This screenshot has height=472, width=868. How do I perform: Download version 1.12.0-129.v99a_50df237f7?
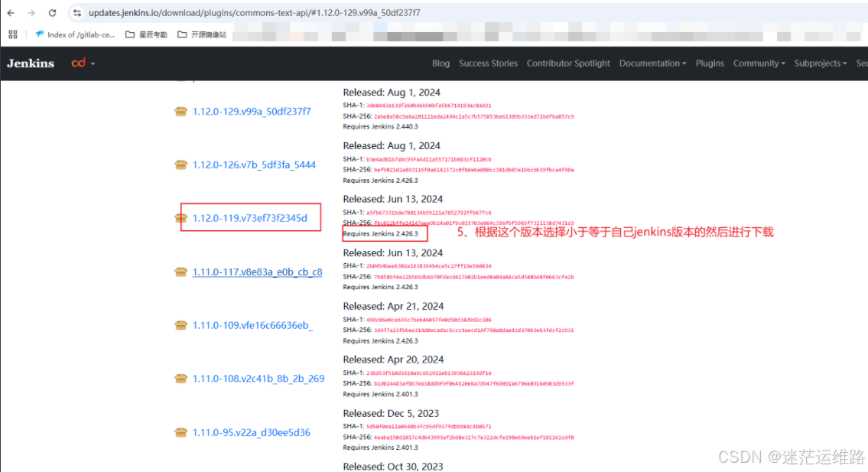[252, 112]
